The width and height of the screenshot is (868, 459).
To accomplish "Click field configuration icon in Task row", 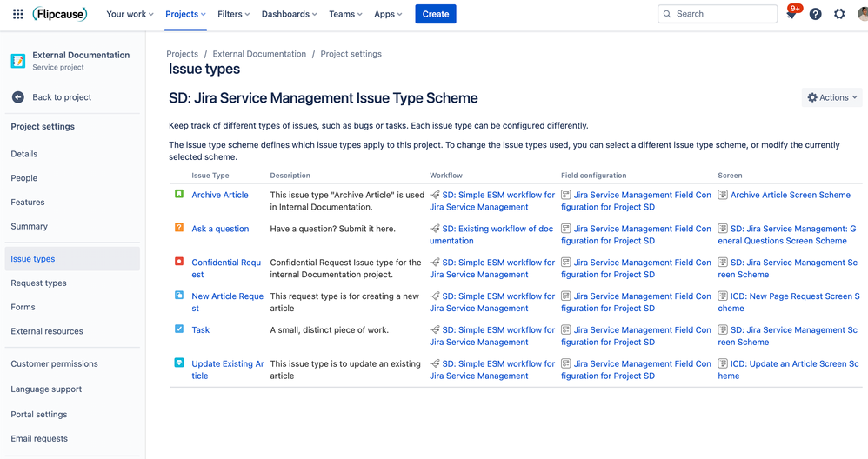I will click(565, 329).
